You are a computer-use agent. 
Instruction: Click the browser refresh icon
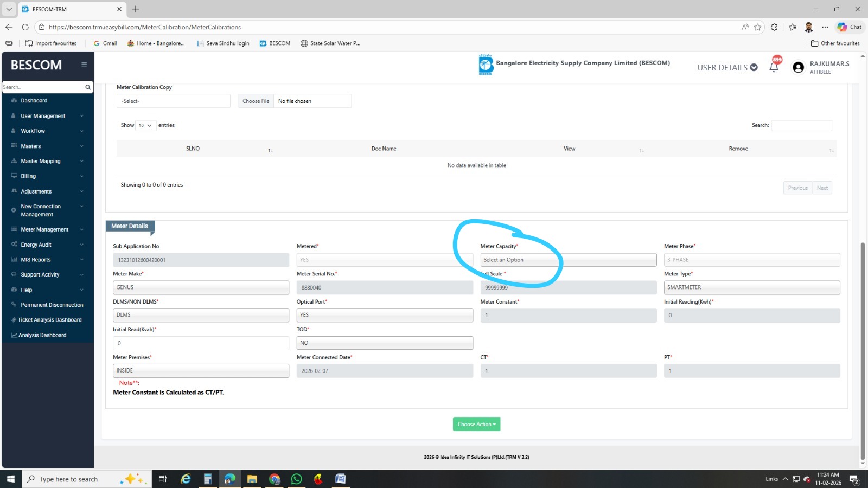(x=25, y=27)
